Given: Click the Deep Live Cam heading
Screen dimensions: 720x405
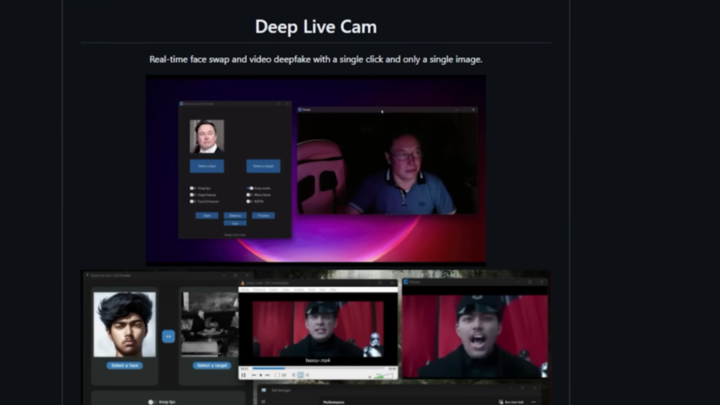Looking at the screenshot, I should coord(316,27).
